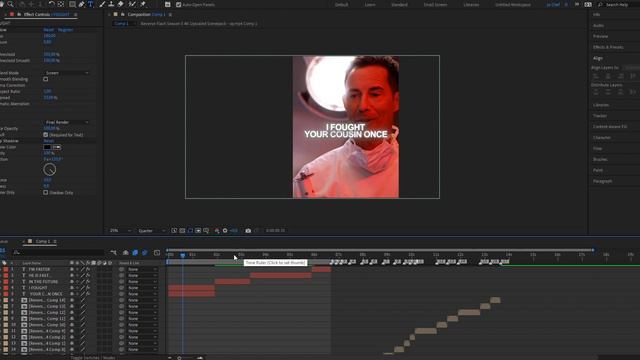Select the Puppet Pin tool

click(x=143, y=4)
